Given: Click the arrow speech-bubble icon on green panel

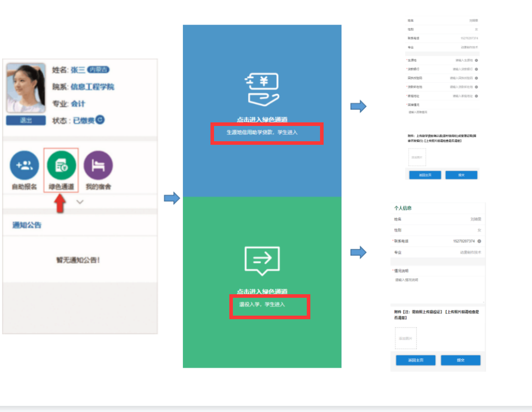Looking at the screenshot, I should point(262,261).
